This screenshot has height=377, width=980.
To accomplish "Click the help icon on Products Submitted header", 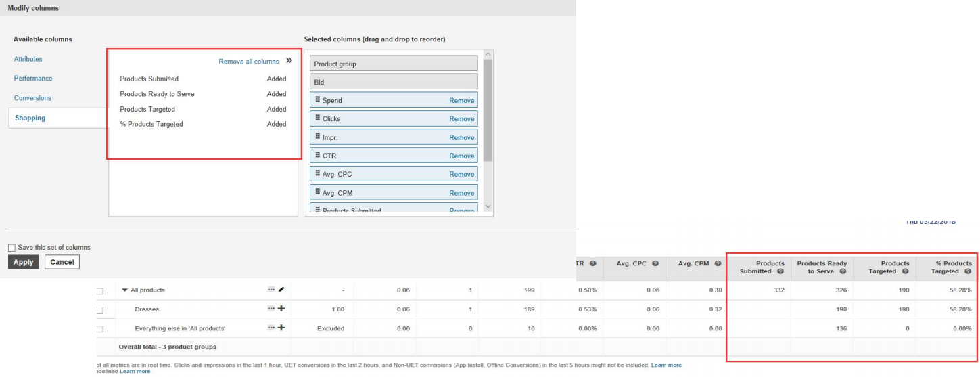I will click(780, 271).
